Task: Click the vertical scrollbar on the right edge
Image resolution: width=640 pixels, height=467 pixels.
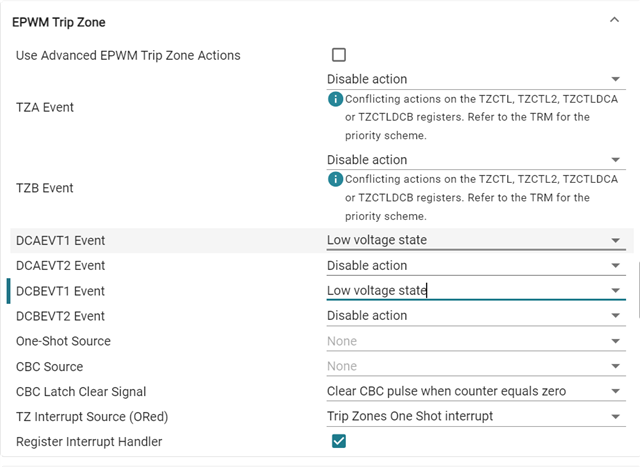Action: pyautogui.click(x=637, y=290)
